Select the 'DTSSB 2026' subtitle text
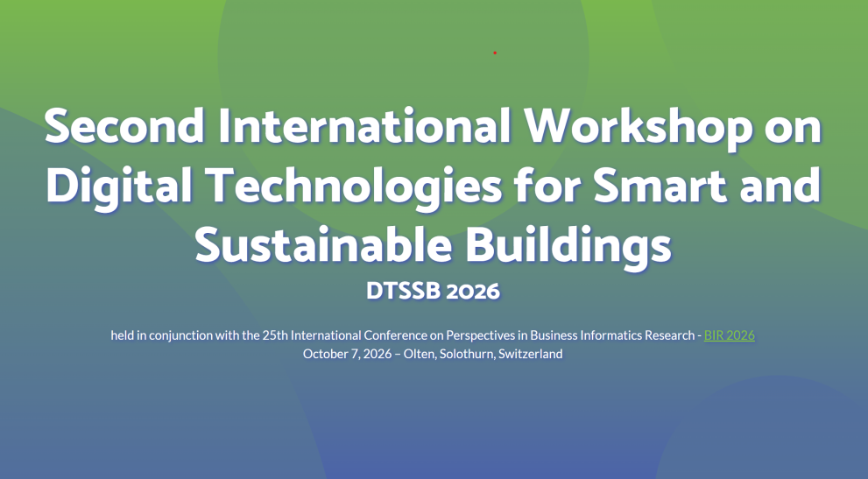The height and width of the screenshot is (479, 868). tap(433, 292)
